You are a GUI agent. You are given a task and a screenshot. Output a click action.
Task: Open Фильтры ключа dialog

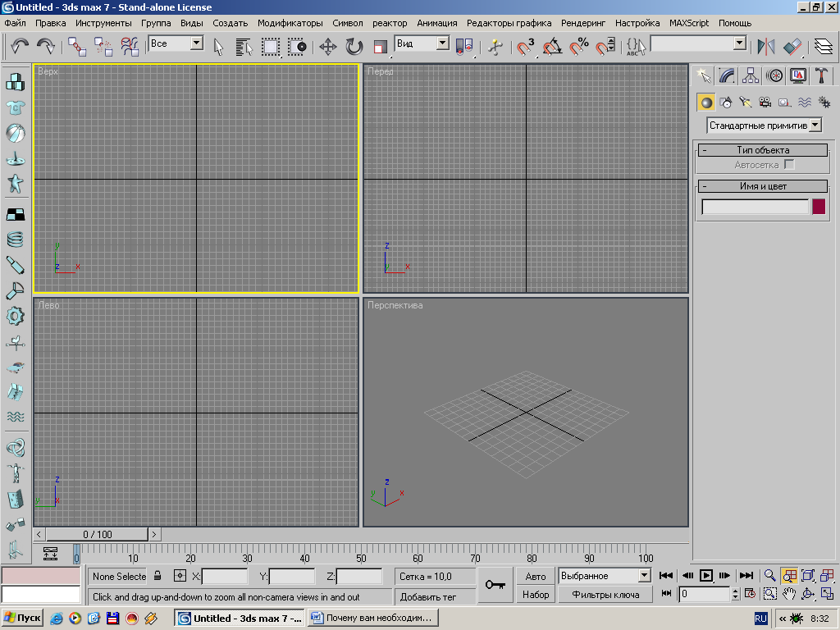[605, 595]
